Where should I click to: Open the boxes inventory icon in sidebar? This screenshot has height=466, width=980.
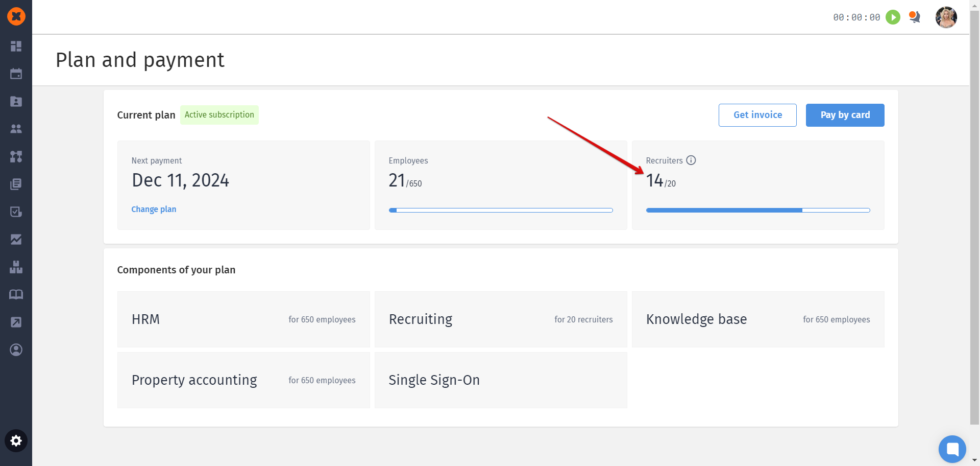[16, 267]
